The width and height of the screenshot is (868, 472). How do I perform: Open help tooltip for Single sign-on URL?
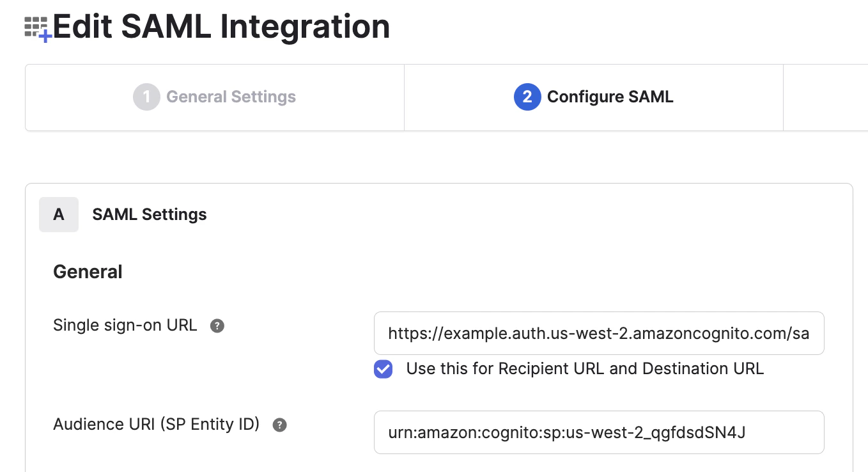click(217, 326)
